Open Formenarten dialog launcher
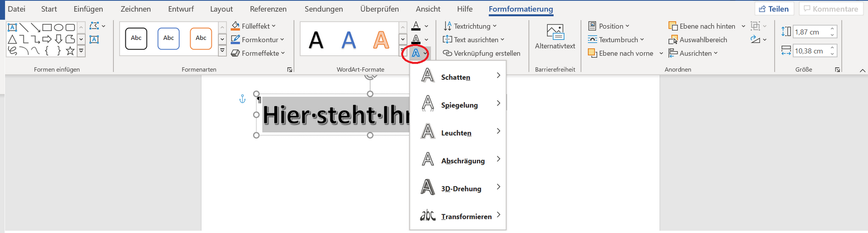Viewport: 868px width, 233px height. coord(290,69)
